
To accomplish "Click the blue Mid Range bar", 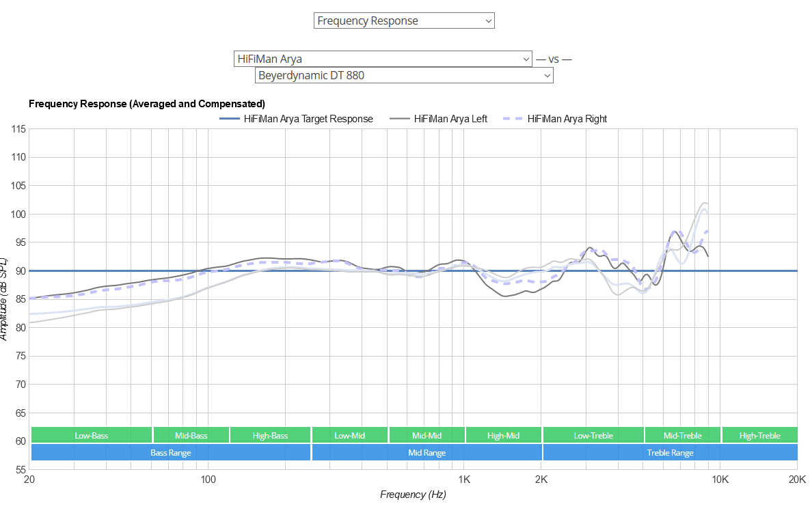I will point(427,452).
